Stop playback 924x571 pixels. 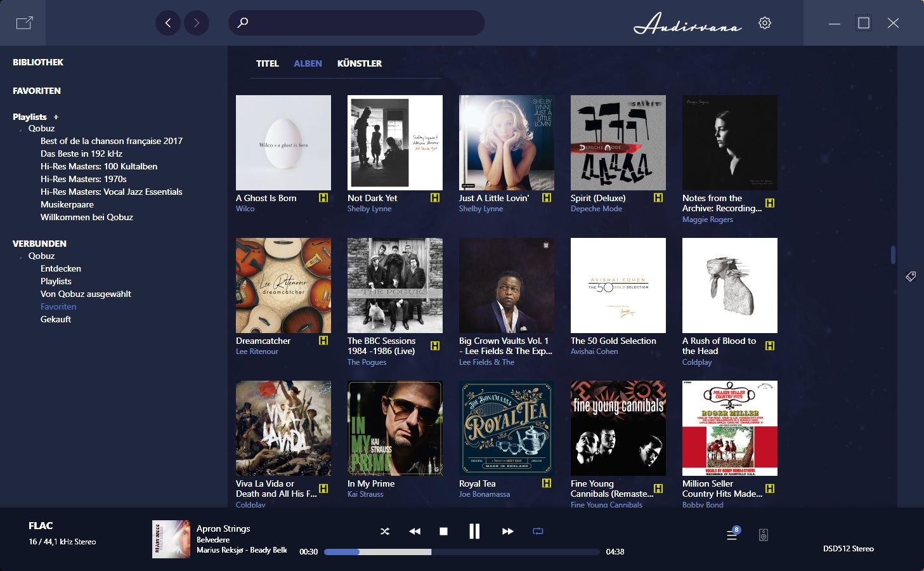[x=444, y=531]
